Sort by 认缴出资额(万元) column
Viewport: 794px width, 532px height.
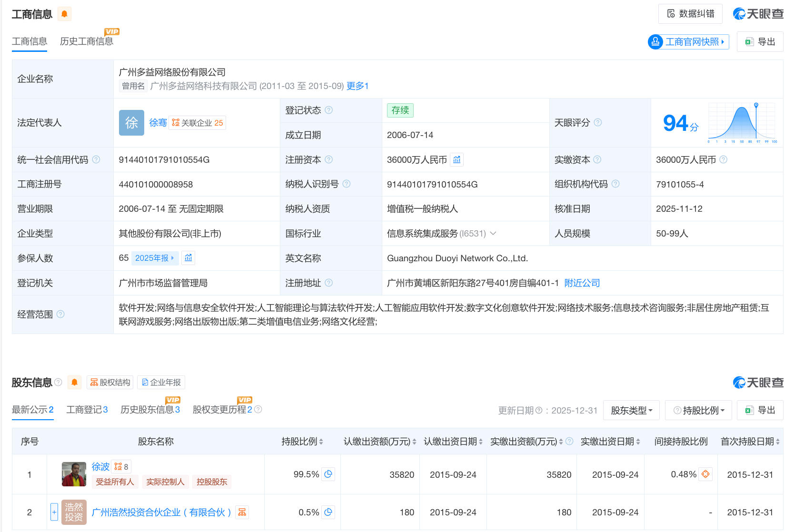tap(414, 442)
